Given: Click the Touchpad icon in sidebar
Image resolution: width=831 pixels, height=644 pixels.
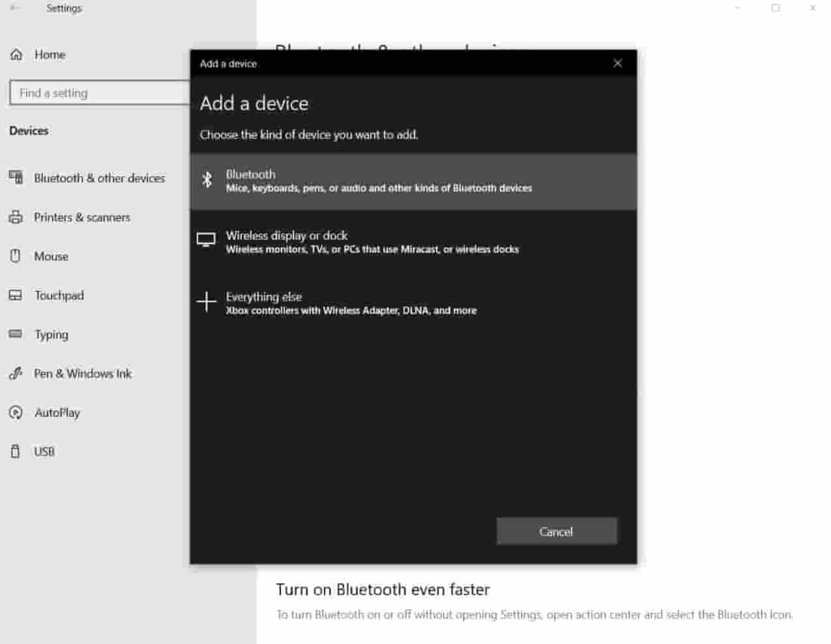Looking at the screenshot, I should [x=16, y=295].
